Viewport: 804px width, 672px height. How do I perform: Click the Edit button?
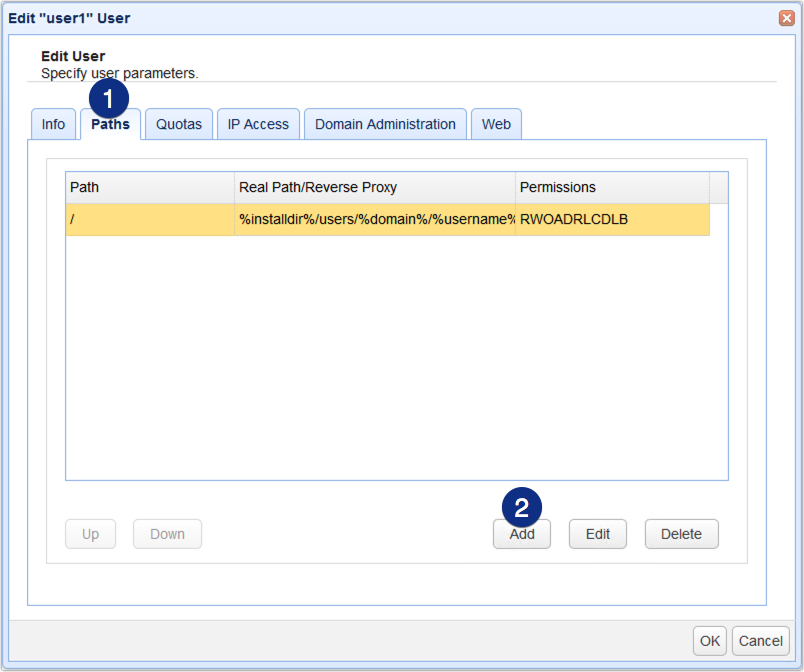pyautogui.click(x=597, y=534)
